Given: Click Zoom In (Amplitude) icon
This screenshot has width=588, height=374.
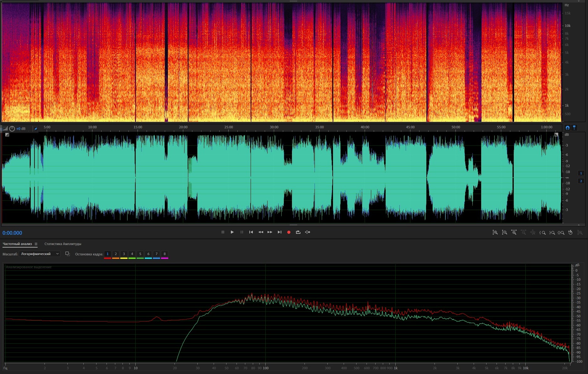Looking at the screenshot, I should (495, 233).
